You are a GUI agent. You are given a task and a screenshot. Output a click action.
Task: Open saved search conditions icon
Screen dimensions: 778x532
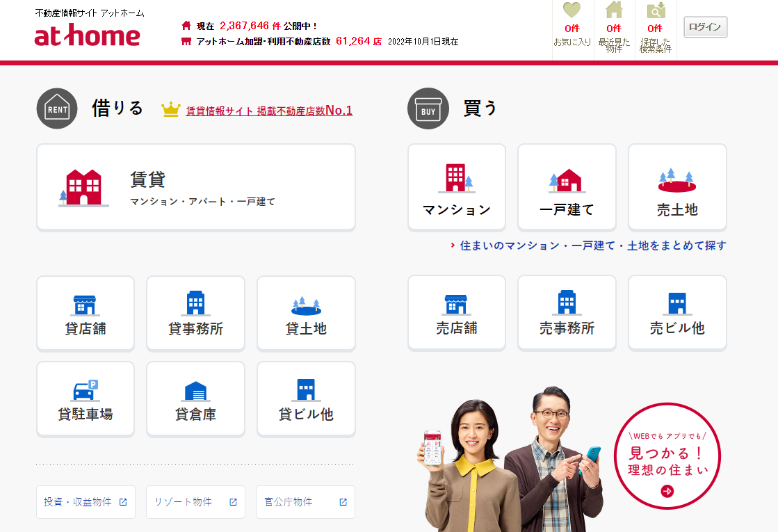(656, 10)
